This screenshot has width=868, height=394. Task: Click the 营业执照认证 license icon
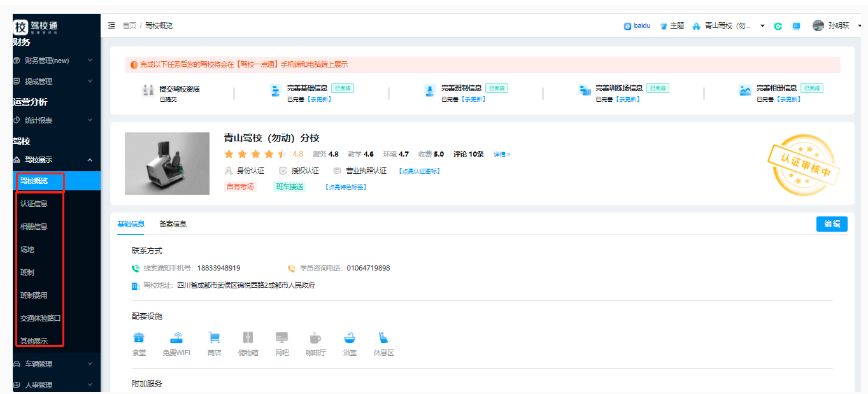click(x=338, y=171)
